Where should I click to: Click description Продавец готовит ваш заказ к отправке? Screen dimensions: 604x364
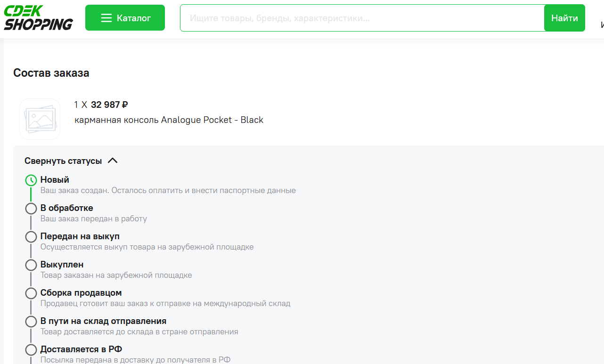point(165,303)
